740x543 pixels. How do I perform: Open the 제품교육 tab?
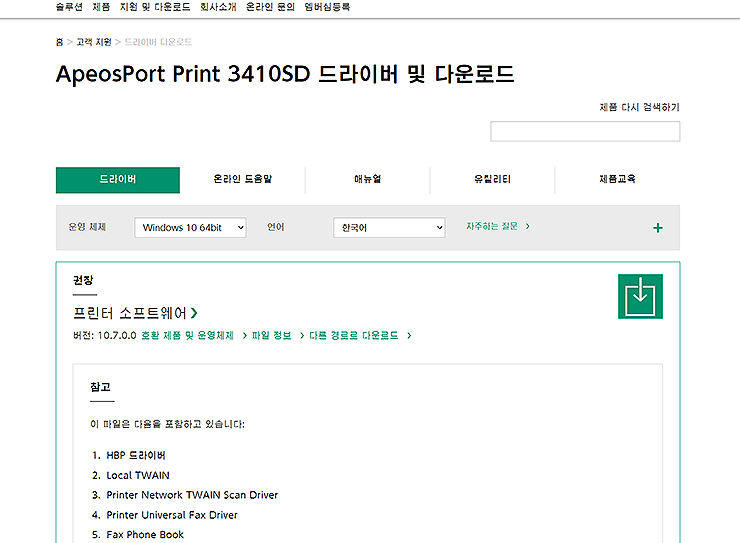tap(617, 180)
